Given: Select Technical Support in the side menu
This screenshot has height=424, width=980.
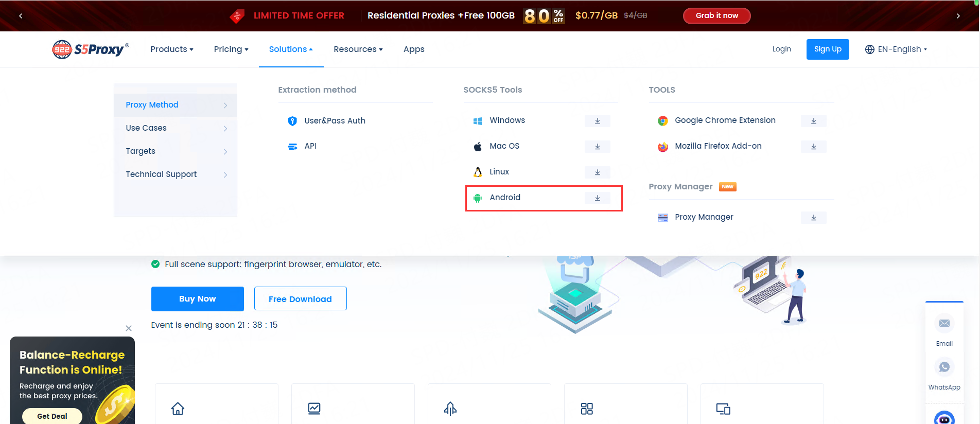Looking at the screenshot, I should pos(175,174).
